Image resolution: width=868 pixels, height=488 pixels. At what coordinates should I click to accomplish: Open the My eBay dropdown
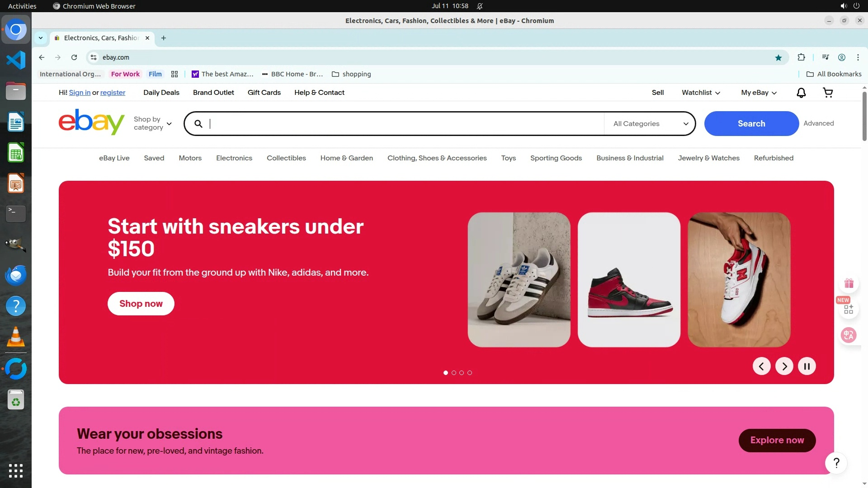tap(759, 93)
